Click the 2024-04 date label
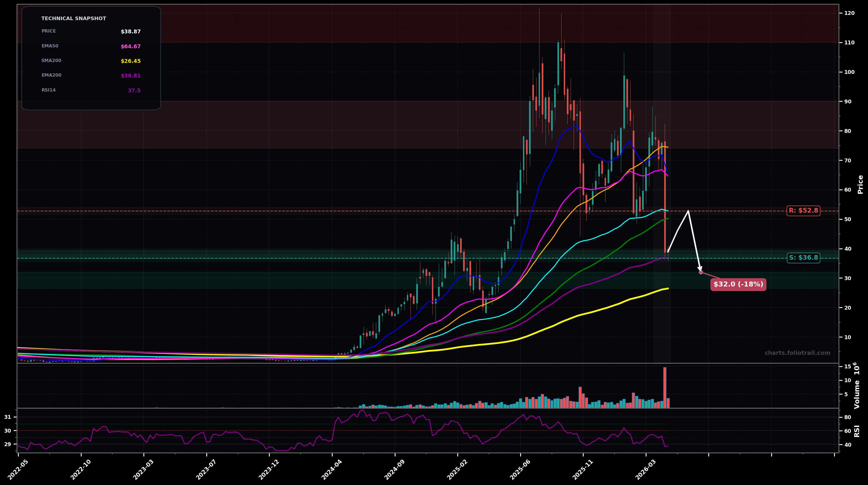This screenshot has height=485, width=868. 332,469
